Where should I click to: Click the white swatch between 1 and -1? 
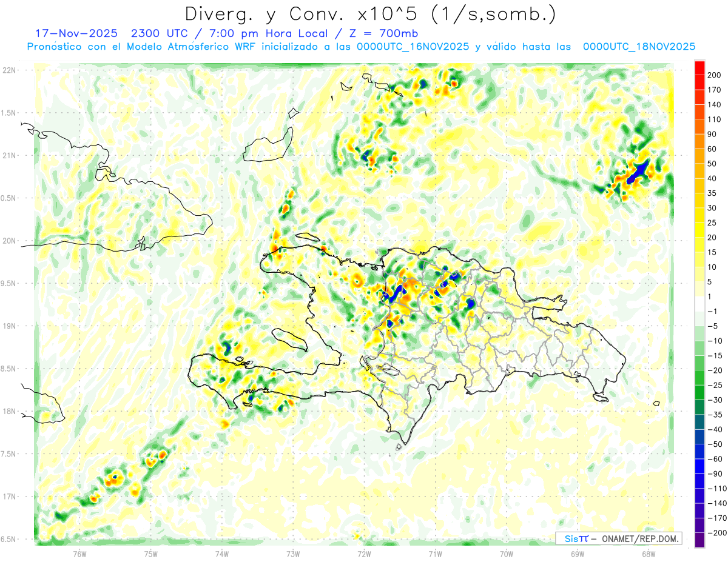click(x=699, y=304)
